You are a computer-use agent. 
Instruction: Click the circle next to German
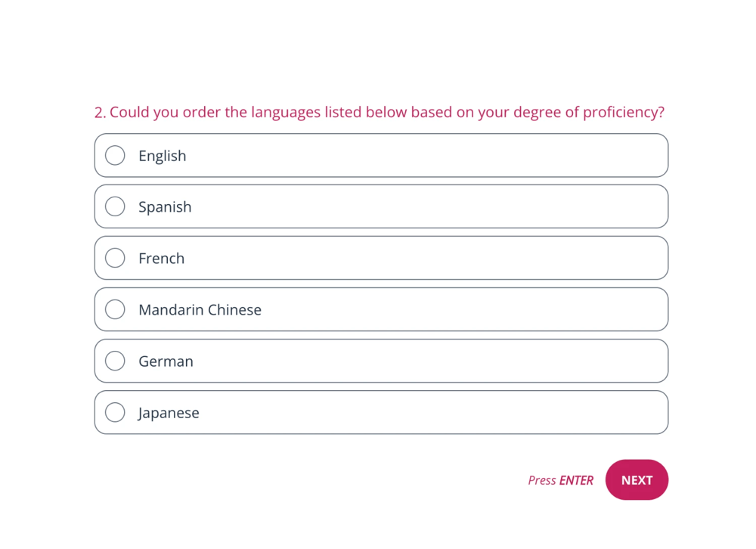pyautogui.click(x=115, y=361)
